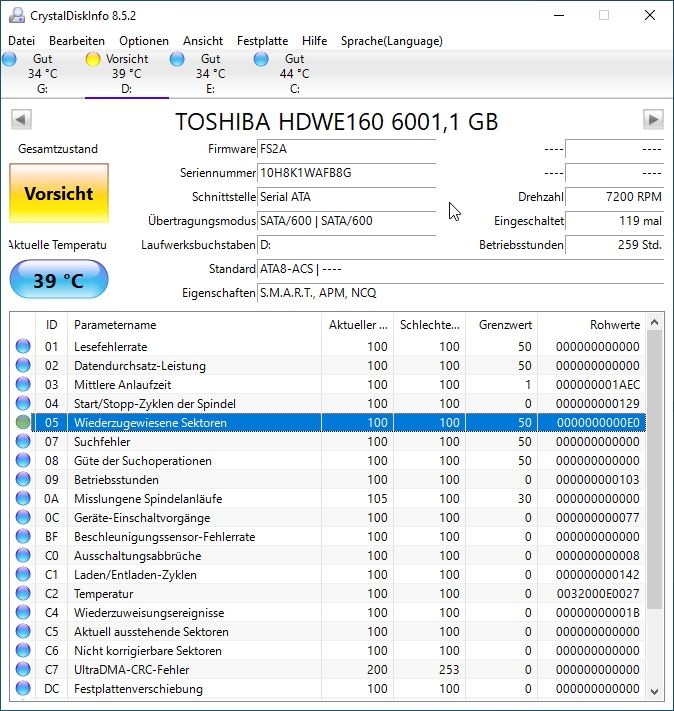
Task: Select drive G: tab with 34 °C
Action: coord(42,73)
